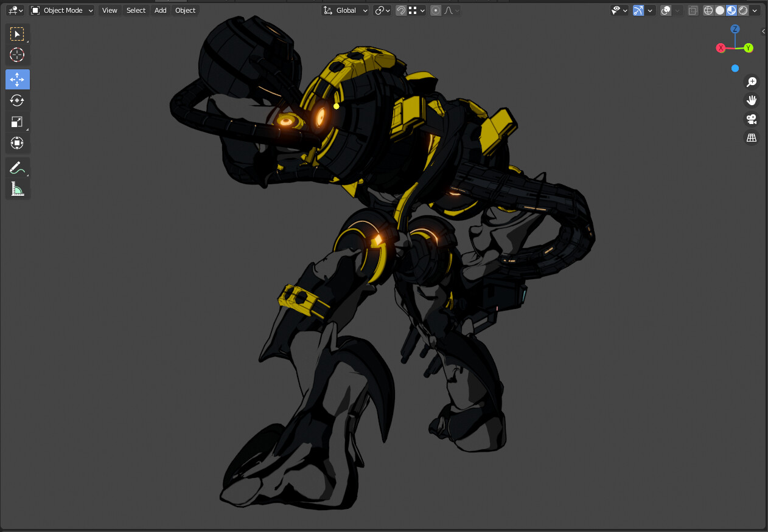The width and height of the screenshot is (768, 532).
Task: Select the Annotate tool
Action: pyautogui.click(x=17, y=167)
